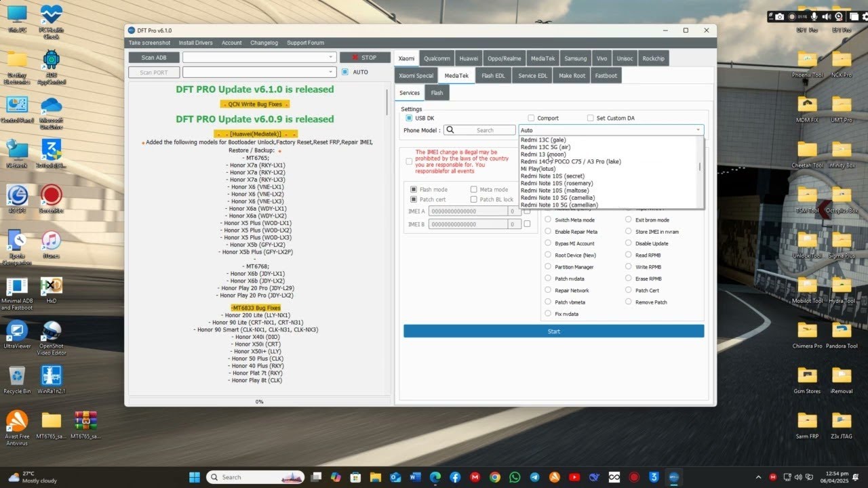Switch to the Qualcomm brand tab
The height and width of the screenshot is (488, 868).
click(x=436, y=58)
